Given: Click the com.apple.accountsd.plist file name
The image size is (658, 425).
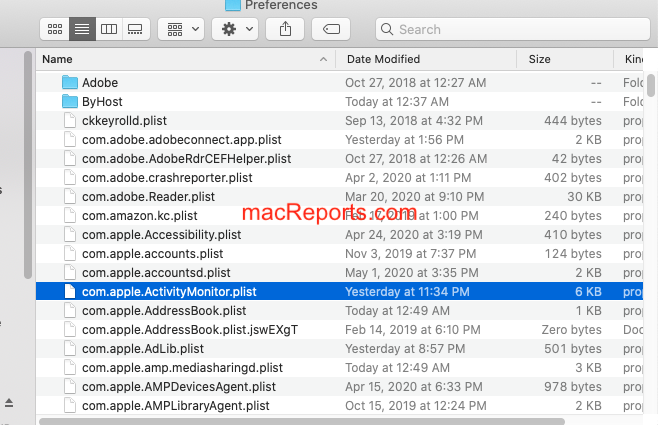Looking at the screenshot, I should (156, 273).
